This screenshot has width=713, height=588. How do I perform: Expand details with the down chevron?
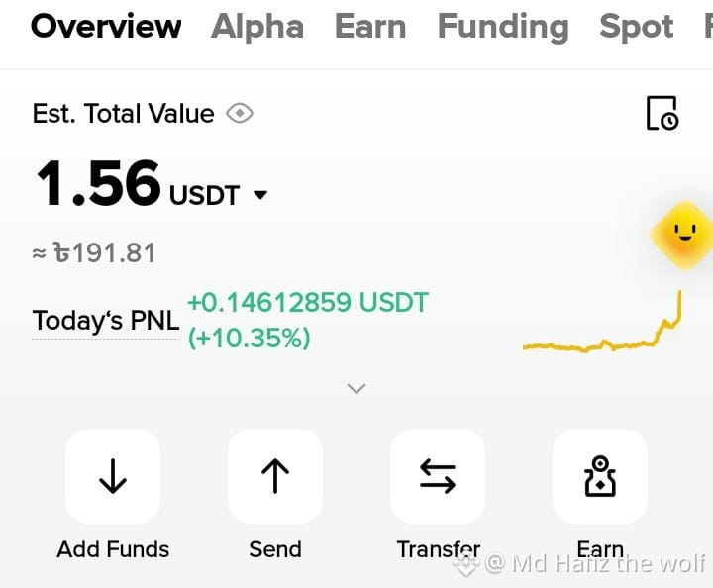point(356,388)
